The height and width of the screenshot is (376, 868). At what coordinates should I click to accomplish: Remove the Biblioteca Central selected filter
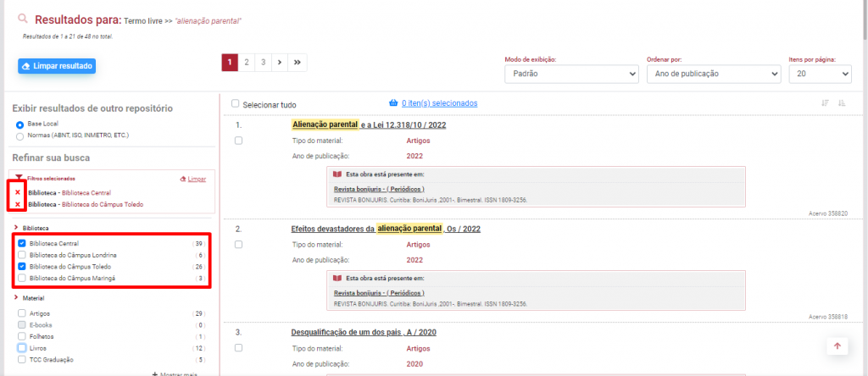pos(18,192)
